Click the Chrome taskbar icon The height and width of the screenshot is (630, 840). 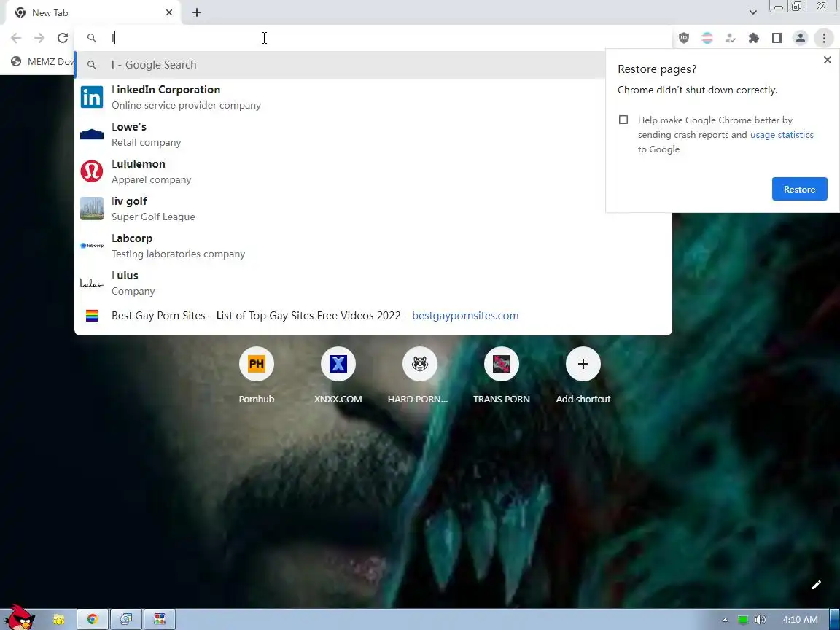[x=93, y=620]
